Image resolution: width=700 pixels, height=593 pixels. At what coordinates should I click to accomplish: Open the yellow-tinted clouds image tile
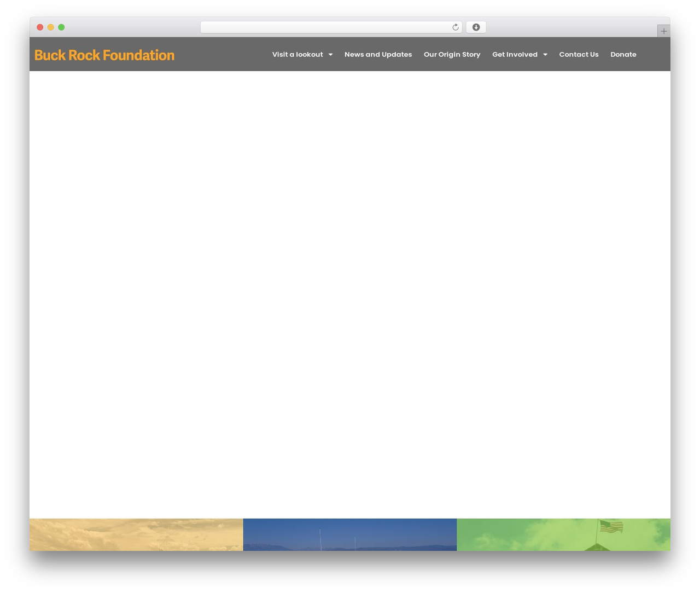[x=136, y=534]
